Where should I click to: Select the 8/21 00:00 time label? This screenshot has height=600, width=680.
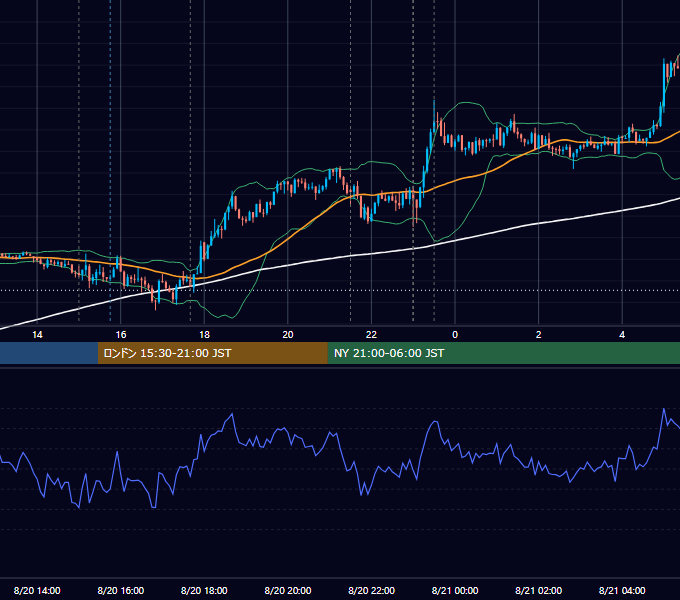455,590
